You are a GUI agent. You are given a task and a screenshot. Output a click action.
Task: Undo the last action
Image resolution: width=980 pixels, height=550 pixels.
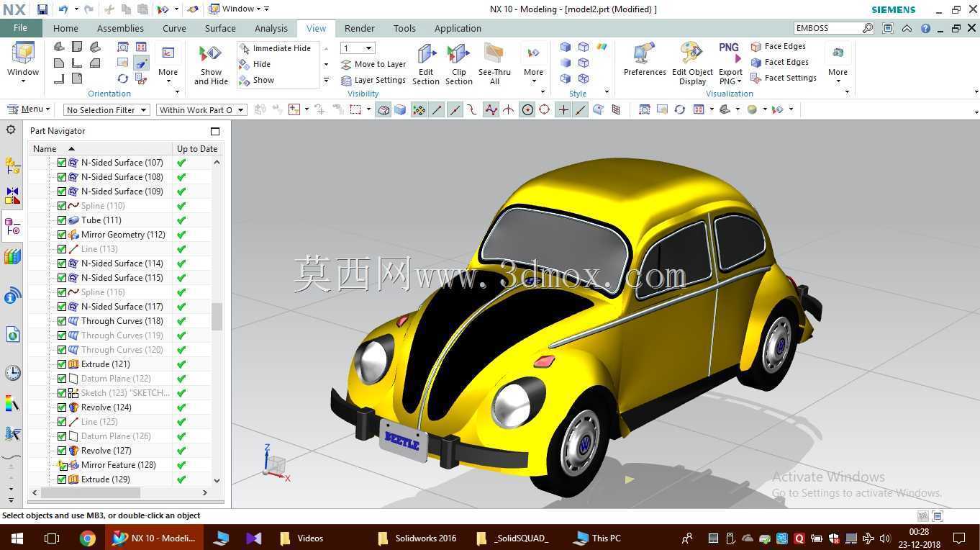point(63,9)
